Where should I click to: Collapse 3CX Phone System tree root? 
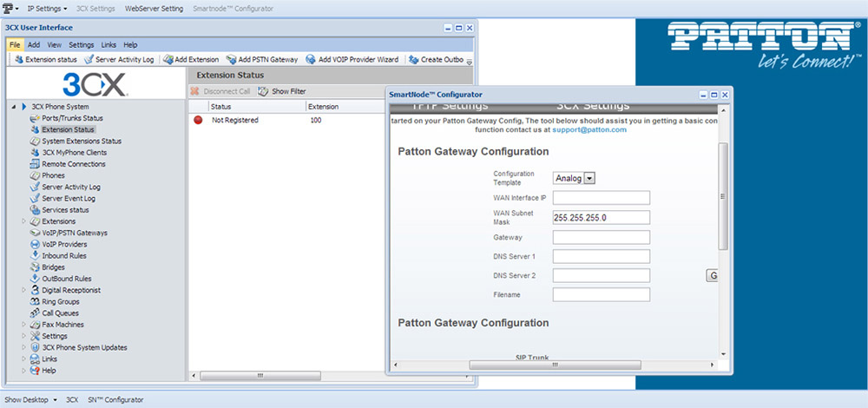point(13,107)
